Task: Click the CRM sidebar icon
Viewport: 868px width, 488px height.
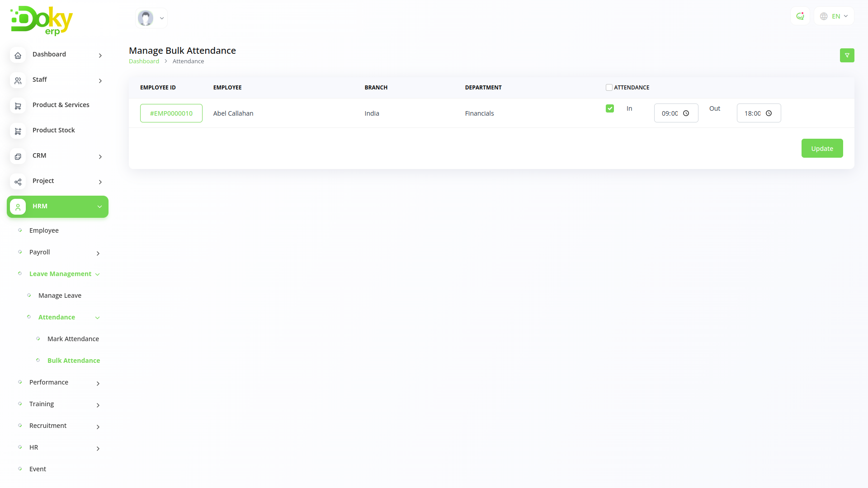Action: (x=18, y=156)
